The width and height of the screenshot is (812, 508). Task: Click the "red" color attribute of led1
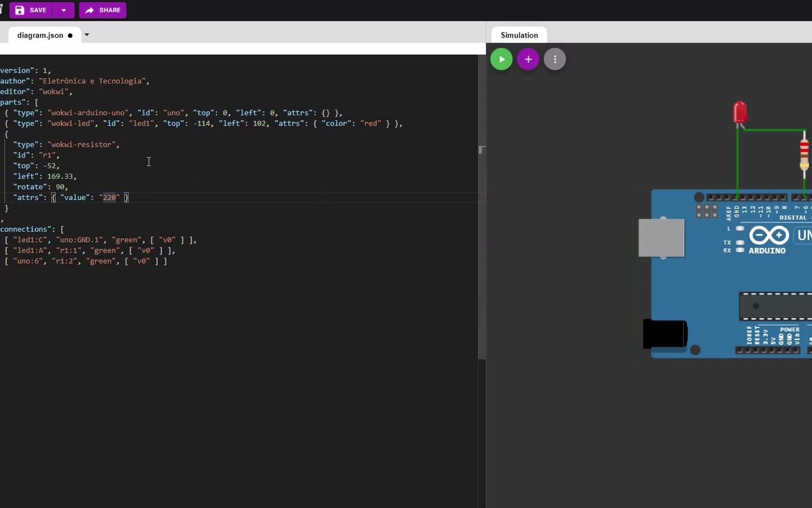[x=371, y=123]
